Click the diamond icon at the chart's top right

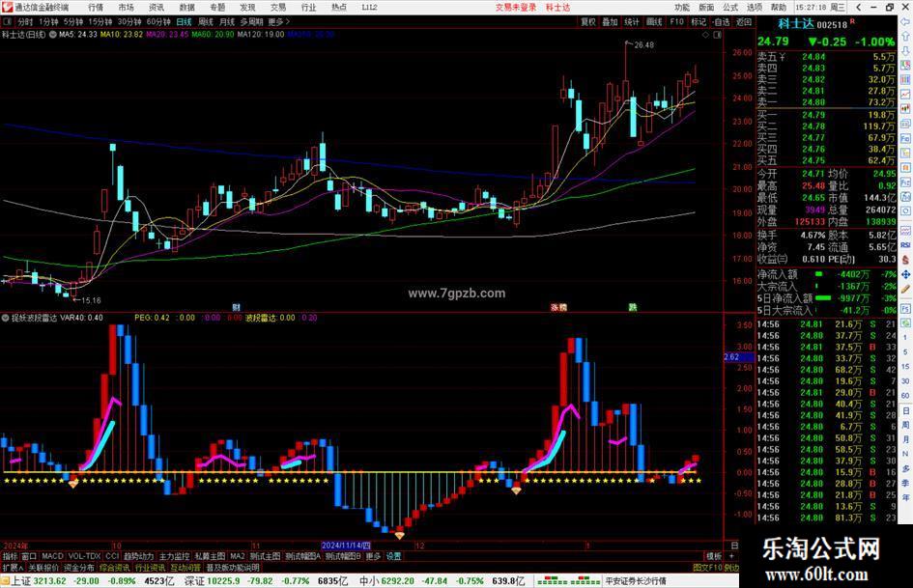coord(705,35)
